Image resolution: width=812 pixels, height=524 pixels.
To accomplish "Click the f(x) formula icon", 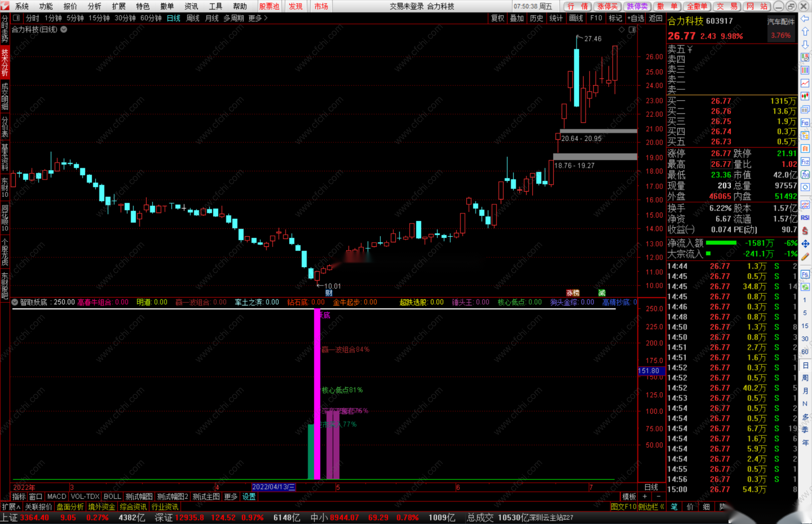I will [805, 175].
